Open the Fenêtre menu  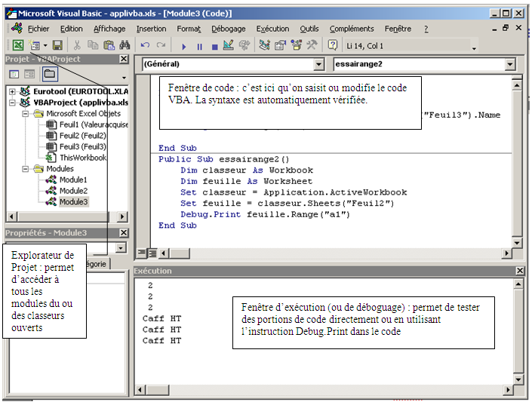[x=398, y=29]
